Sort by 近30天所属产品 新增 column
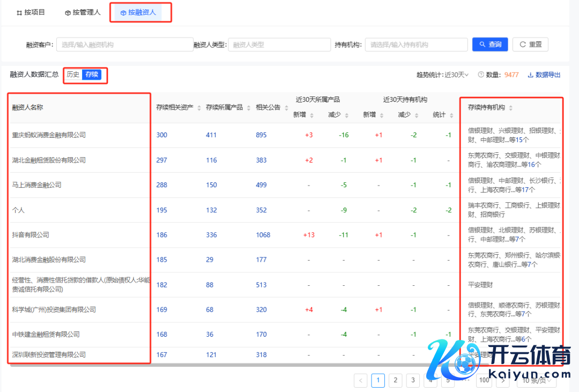The image size is (579, 392). (x=312, y=115)
